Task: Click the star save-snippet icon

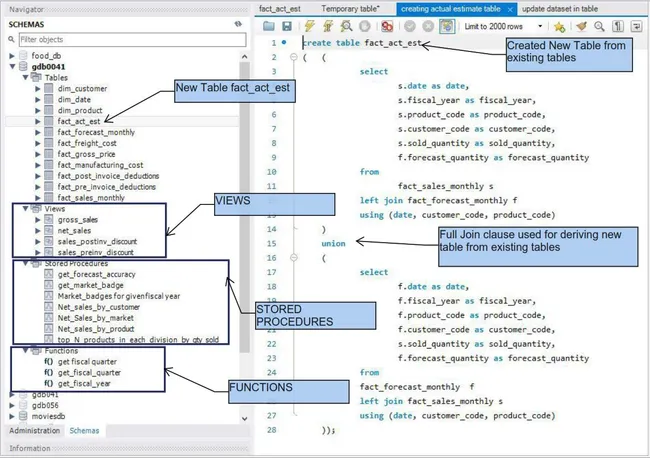Action: click(x=559, y=27)
